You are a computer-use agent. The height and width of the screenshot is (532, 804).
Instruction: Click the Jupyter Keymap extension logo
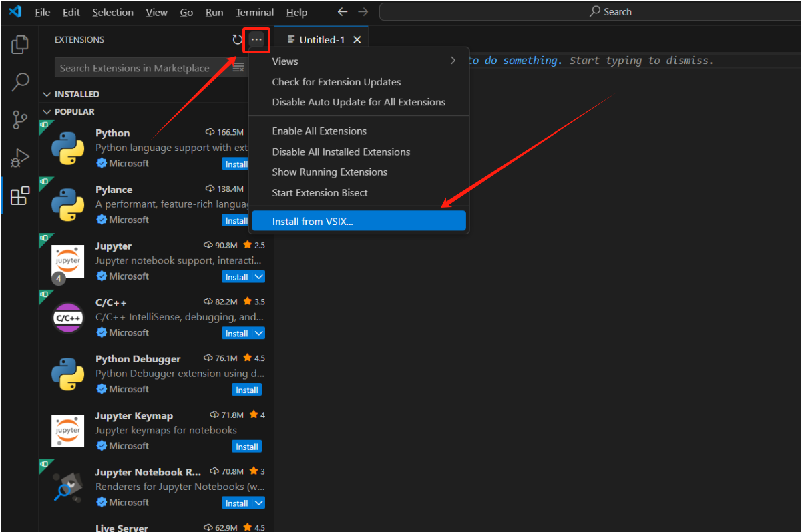point(68,431)
